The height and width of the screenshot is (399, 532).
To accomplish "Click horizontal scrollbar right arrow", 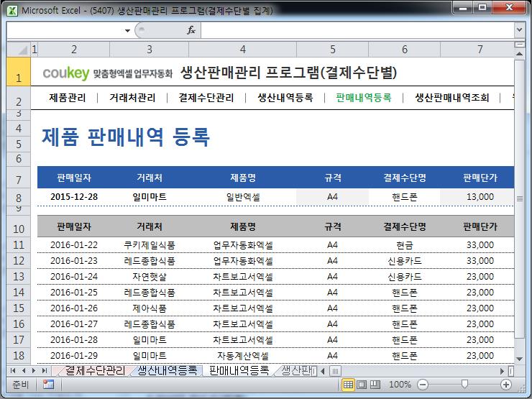I will (x=502, y=371).
